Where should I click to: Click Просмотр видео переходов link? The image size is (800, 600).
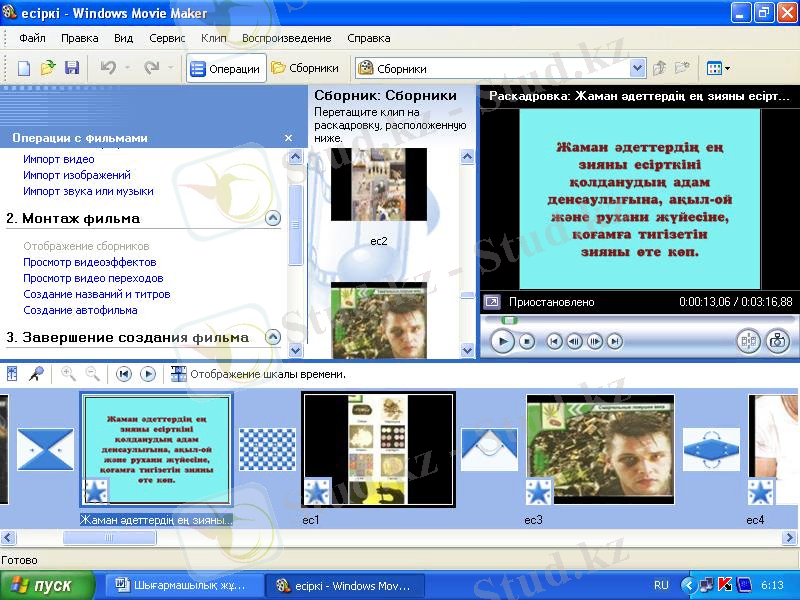click(93, 278)
